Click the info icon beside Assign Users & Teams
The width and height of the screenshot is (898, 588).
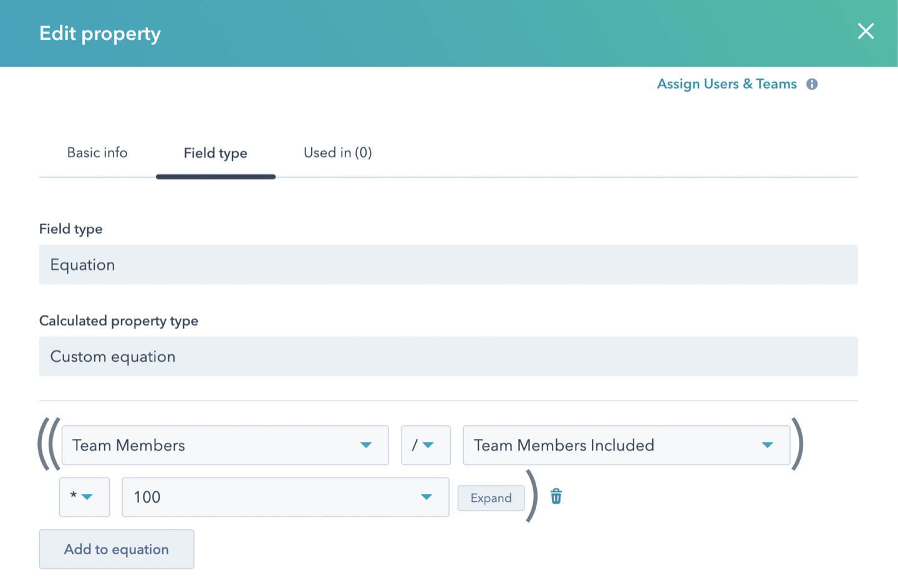coord(812,84)
